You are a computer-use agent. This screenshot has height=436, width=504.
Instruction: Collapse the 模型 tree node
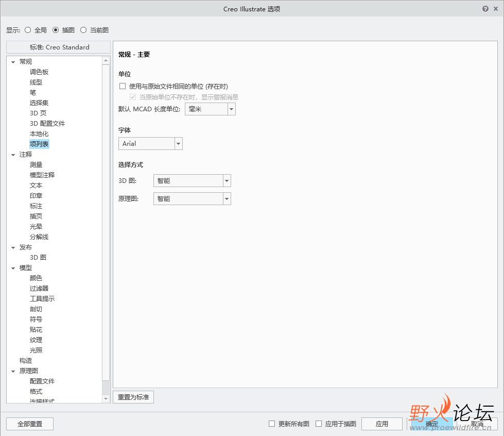point(13,268)
